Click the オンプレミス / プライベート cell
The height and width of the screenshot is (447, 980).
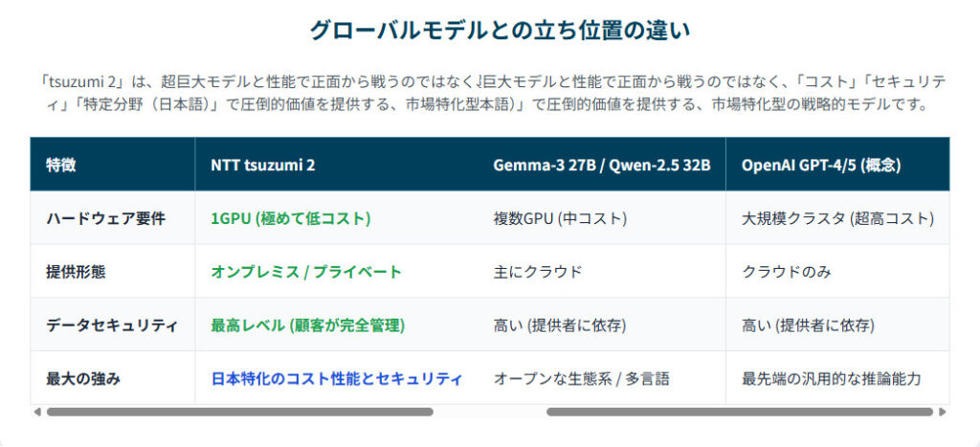[x=306, y=272]
